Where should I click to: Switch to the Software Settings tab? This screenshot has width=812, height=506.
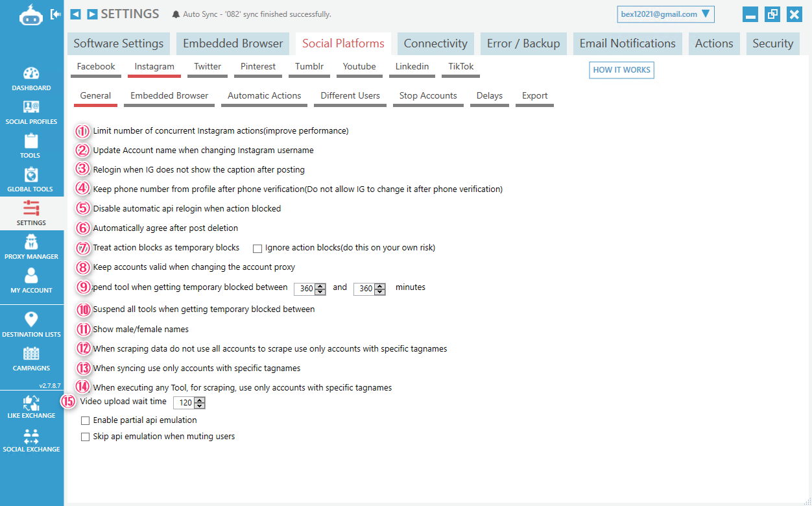pos(119,43)
